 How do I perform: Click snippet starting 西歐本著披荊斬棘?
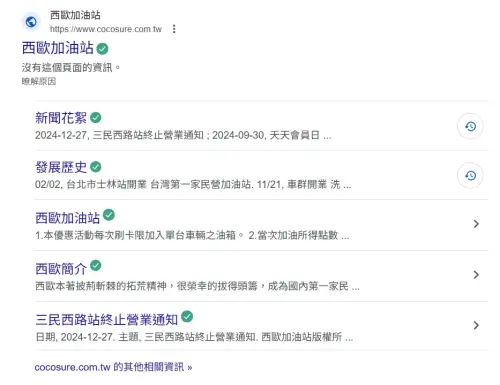tap(197, 286)
